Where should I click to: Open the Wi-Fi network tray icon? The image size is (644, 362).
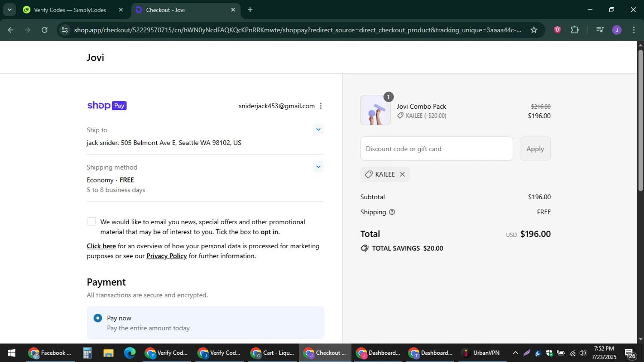tap(572, 353)
